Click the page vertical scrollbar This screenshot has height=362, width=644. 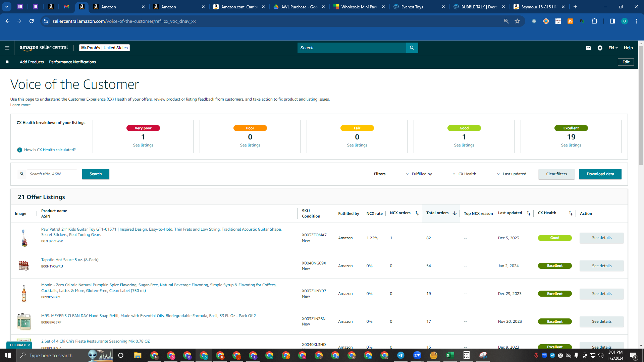click(641, 106)
